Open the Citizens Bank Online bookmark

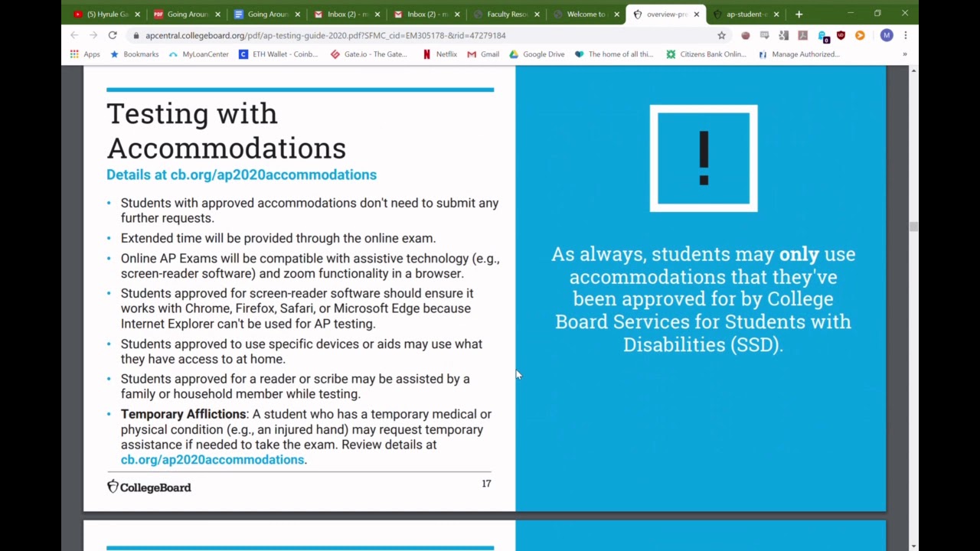click(706, 54)
